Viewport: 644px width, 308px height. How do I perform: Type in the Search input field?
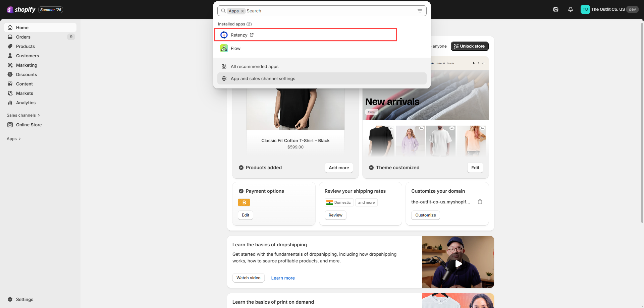(329, 11)
